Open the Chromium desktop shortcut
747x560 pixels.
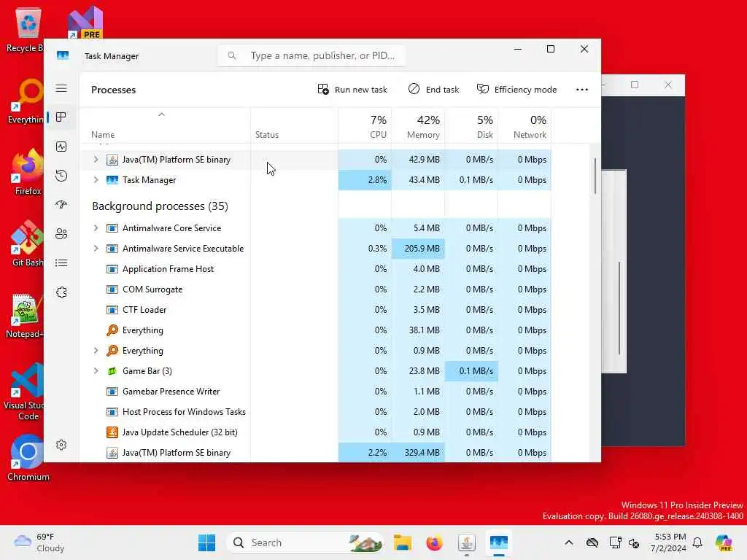click(27, 458)
